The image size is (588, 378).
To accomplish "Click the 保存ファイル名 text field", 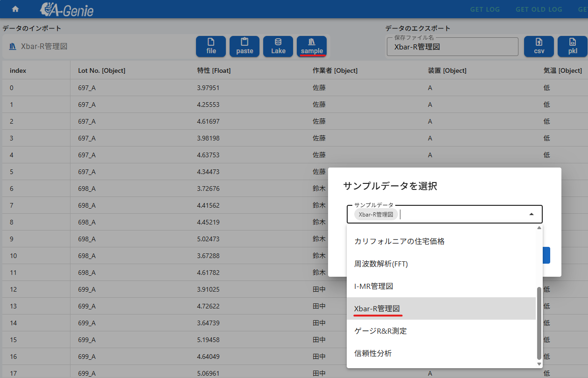I will pyautogui.click(x=452, y=47).
